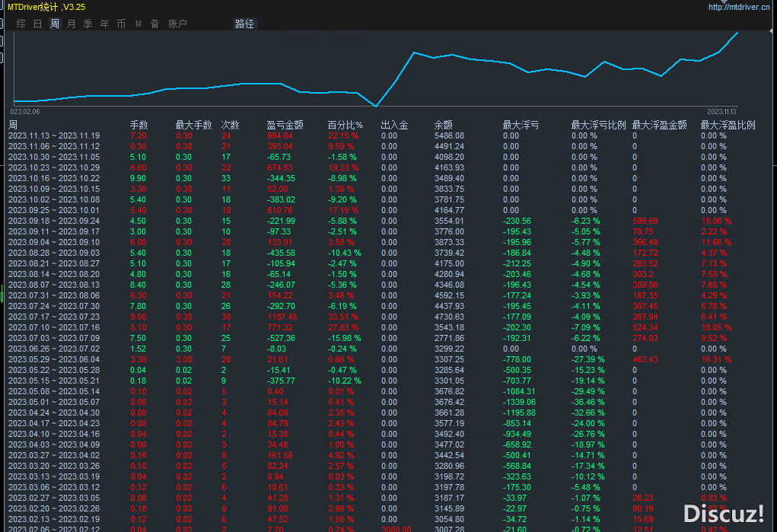Open the 账户 account tab
The image size is (777, 532).
coord(177,24)
